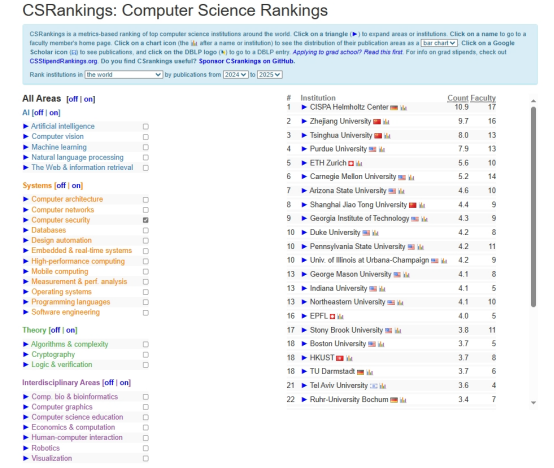Open chart icon beside EPFL
Image resolution: width=554 pixels, height=468 pixels.
point(340,316)
